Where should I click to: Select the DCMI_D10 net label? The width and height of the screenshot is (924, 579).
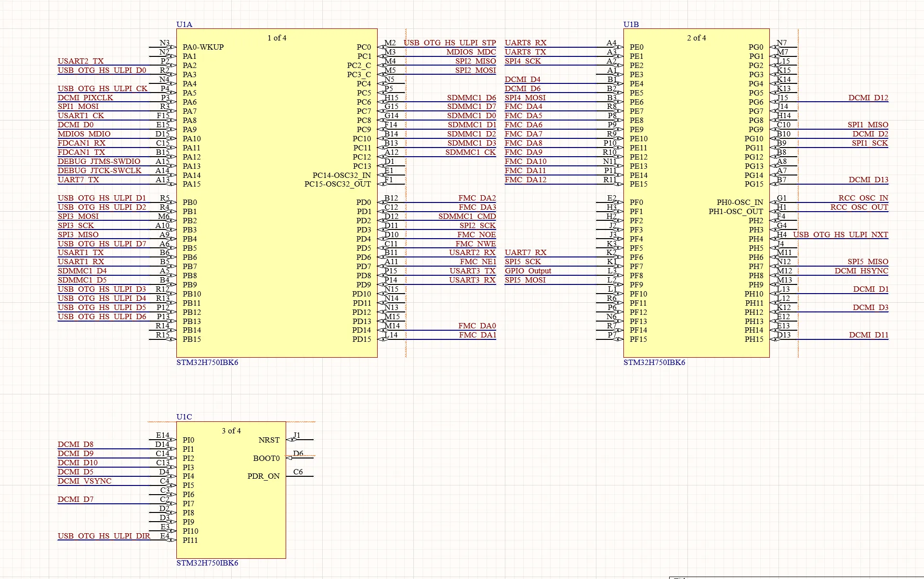pyautogui.click(x=78, y=462)
